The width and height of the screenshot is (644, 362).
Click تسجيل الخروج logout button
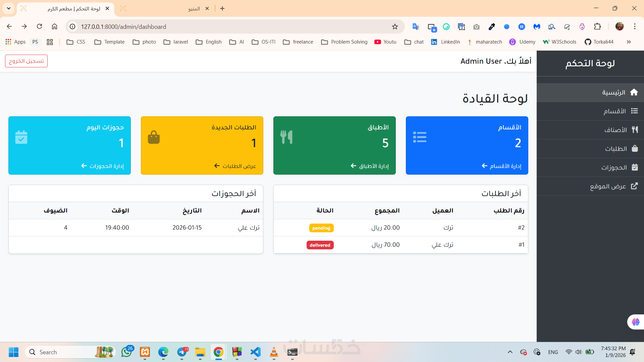[26, 61]
